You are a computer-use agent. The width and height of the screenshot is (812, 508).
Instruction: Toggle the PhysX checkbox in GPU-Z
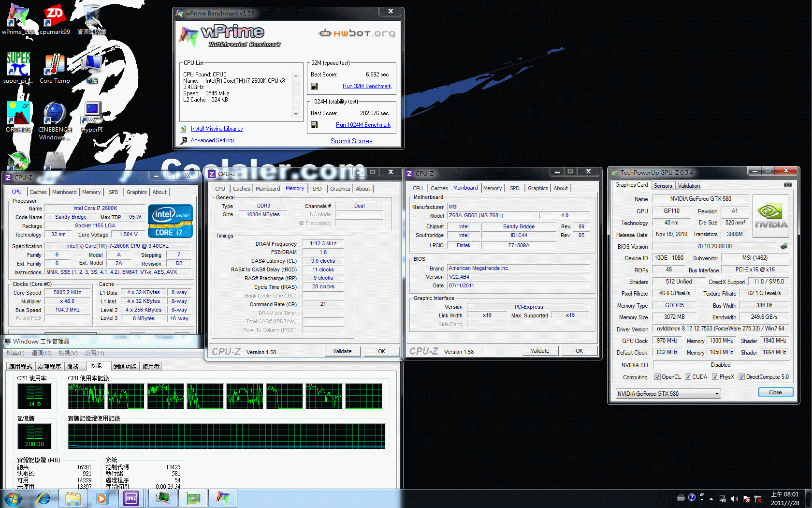715,377
